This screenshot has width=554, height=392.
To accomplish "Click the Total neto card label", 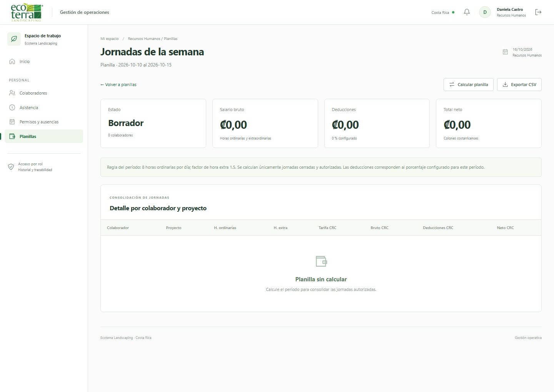I will tap(453, 110).
